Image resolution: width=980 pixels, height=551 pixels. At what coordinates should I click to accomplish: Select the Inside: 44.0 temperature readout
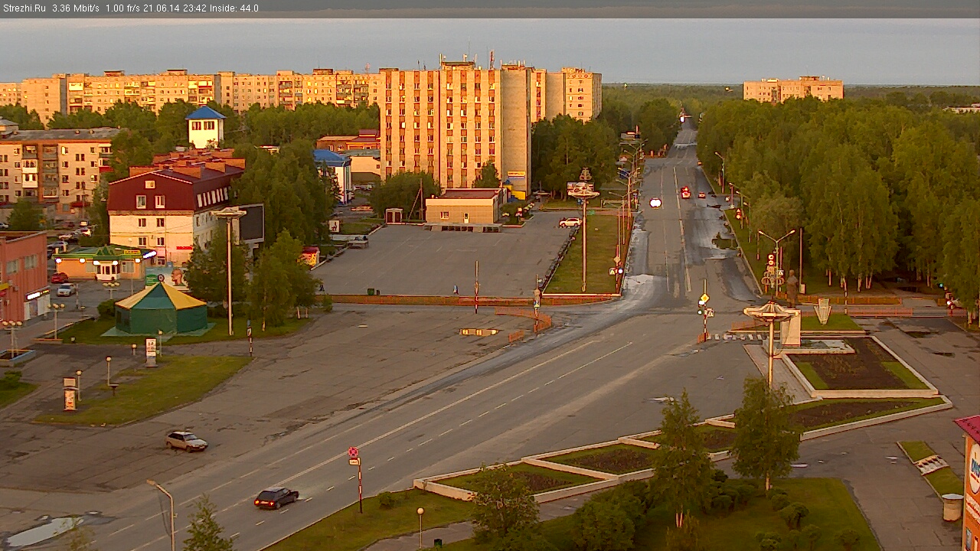pos(235,8)
